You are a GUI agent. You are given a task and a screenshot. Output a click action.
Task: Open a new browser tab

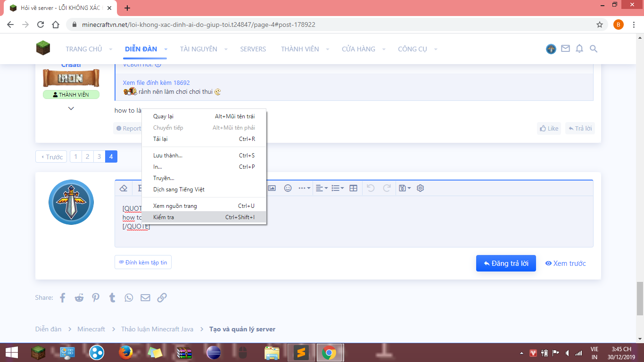(x=127, y=8)
